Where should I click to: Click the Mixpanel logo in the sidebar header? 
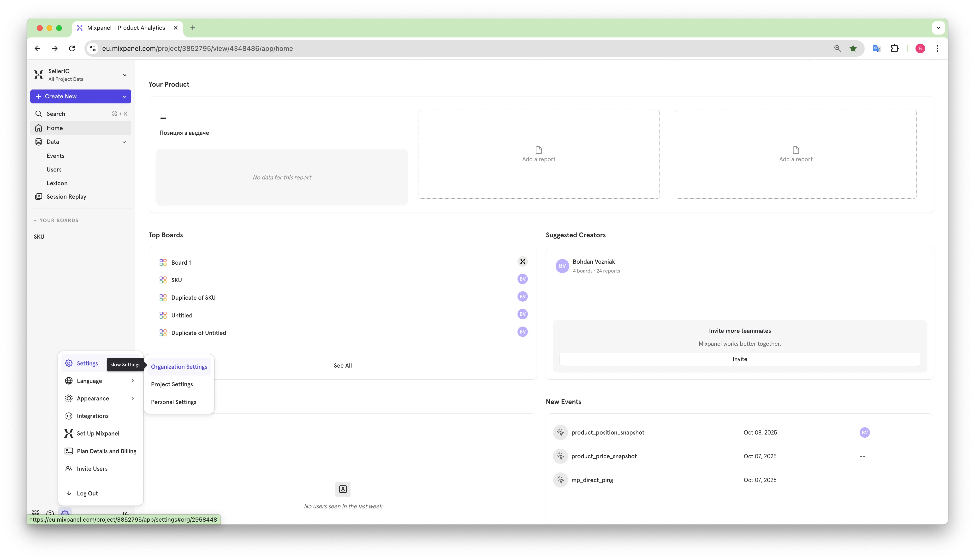pyautogui.click(x=38, y=75)
